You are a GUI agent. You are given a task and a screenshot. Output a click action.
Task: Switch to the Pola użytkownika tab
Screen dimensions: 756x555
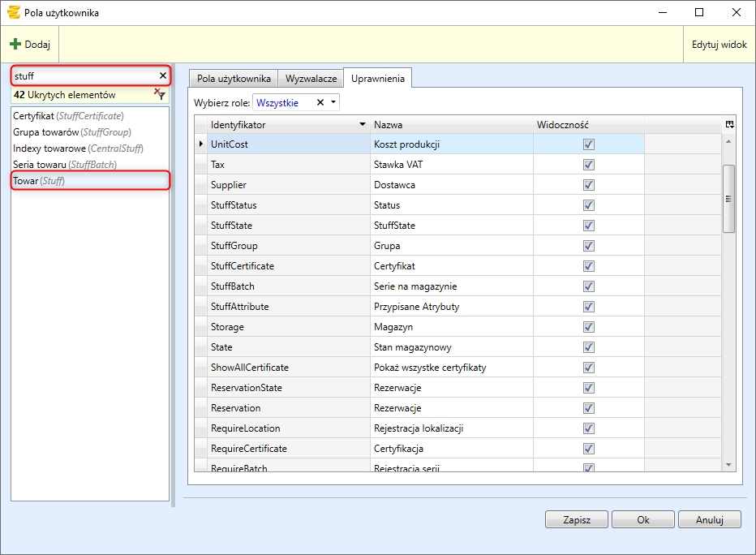[234, 79]
